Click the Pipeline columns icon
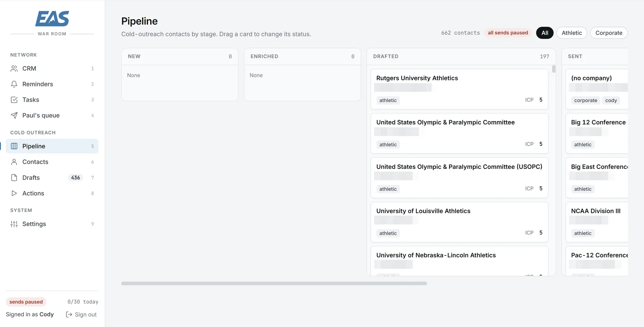The image size is (644, 327). (14, 146)
